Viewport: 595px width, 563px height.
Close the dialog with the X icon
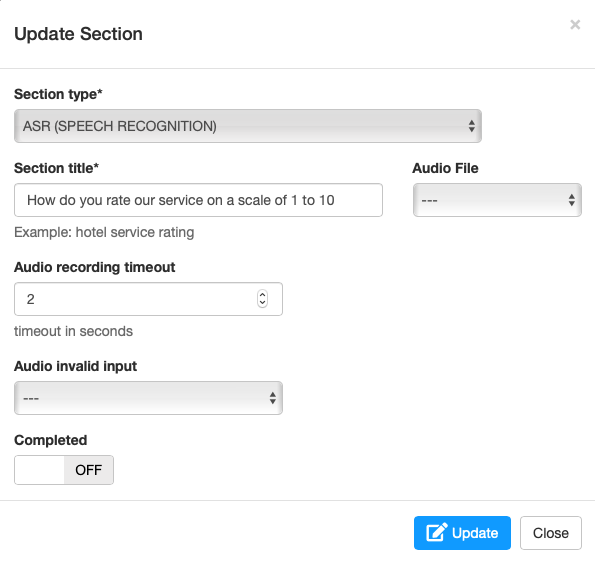575,25
